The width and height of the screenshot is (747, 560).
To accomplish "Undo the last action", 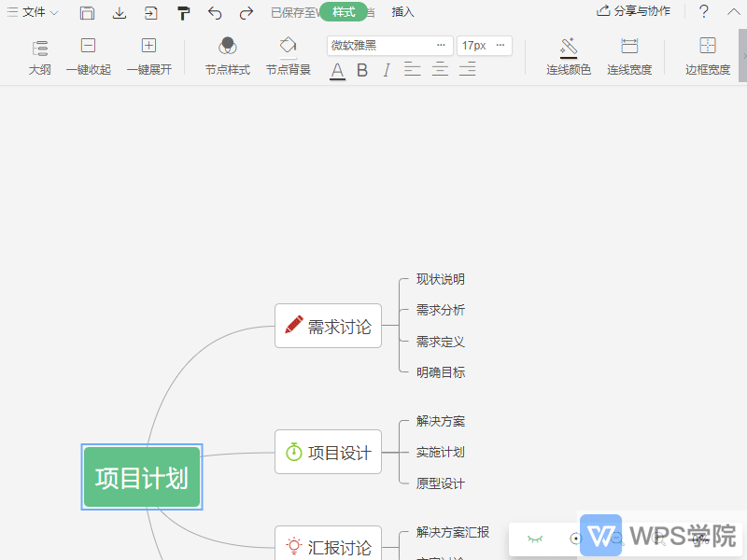I will coord(215,13).
